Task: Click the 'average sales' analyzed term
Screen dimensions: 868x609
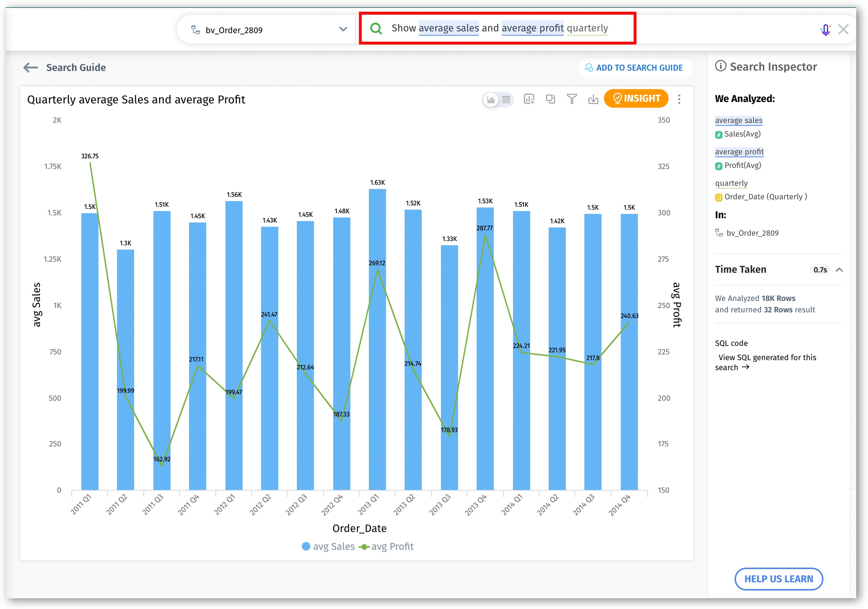Action: (x=738, y=120)
